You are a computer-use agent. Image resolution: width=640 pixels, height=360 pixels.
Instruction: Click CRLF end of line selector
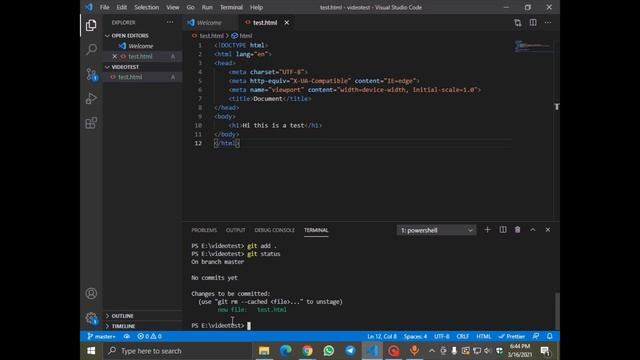[x=462, y=336]
